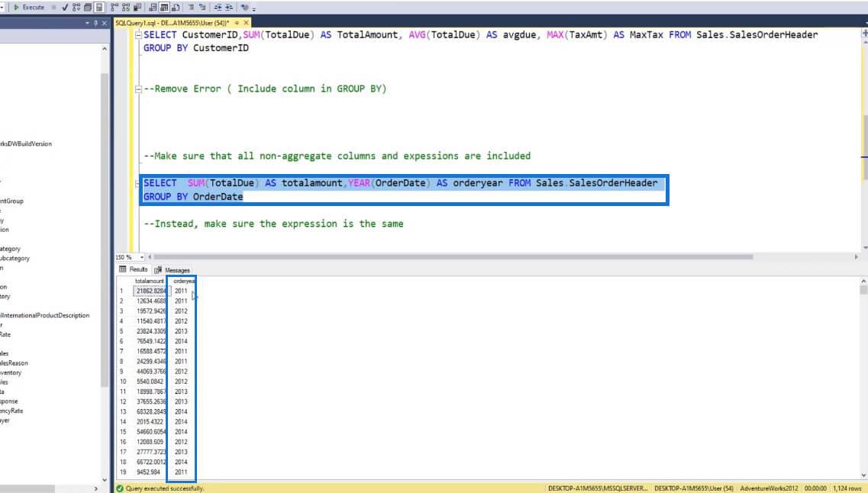Place the cursor on the GROUP BY OrderDate line
The image size is (868, 493).
[x=193, y=197]
